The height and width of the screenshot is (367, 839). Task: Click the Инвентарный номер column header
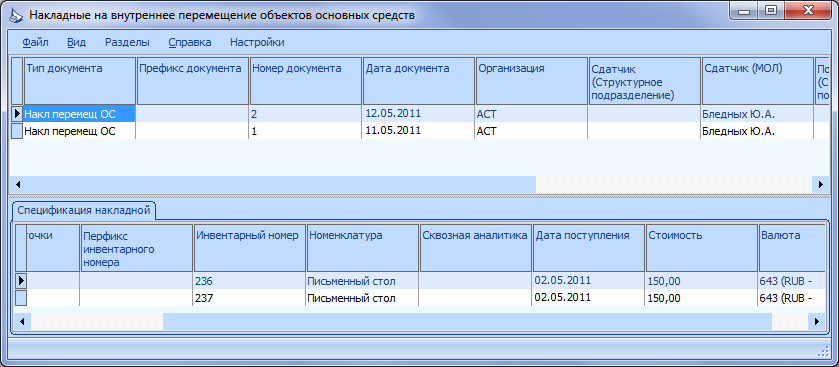[250, 248]
